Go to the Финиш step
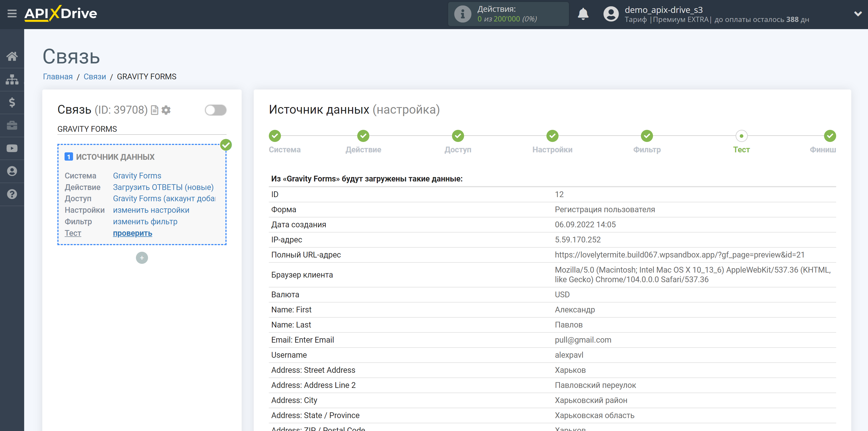The image size is (868, 431). click(830, 136)
